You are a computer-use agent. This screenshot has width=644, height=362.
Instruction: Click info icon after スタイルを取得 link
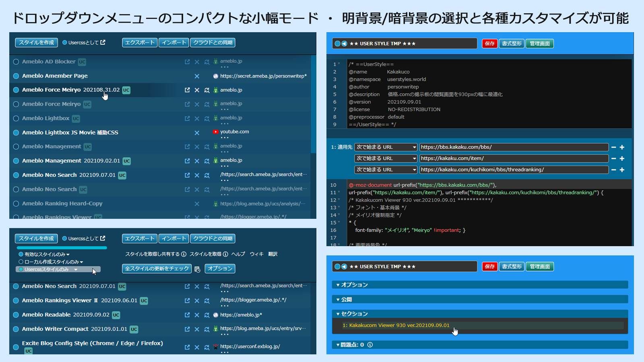[225, 254]
